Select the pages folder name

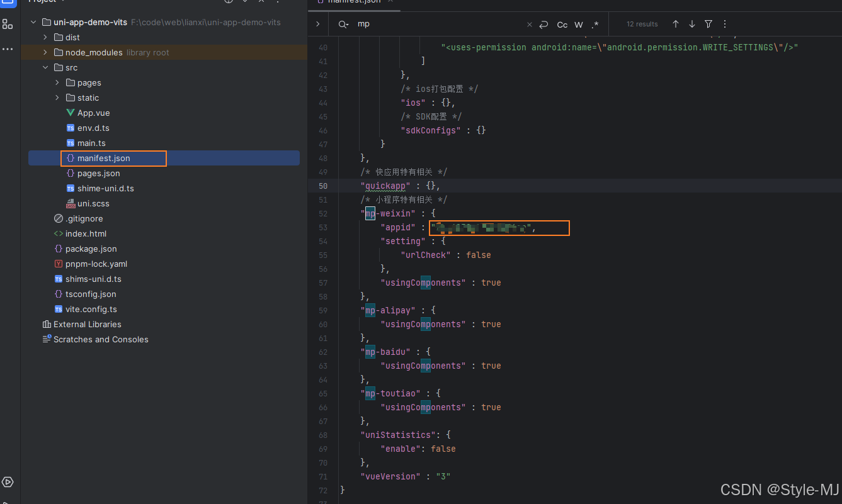pos(89,82)
